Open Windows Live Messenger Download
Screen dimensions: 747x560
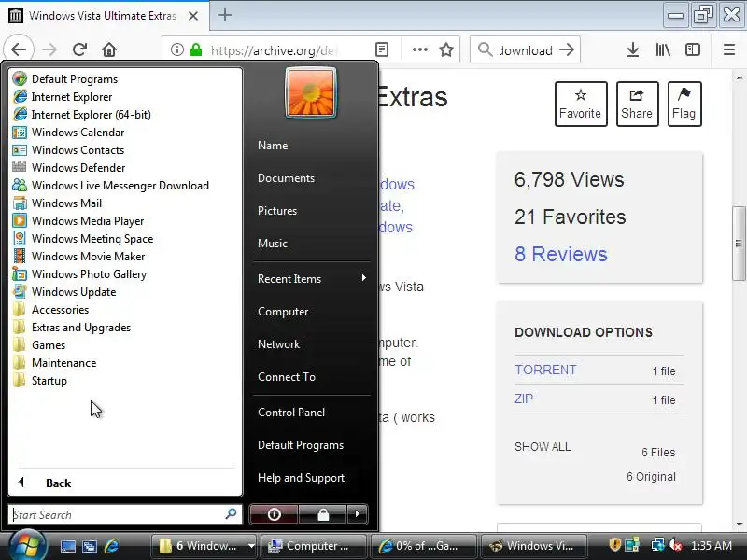[x=120, y=186]
